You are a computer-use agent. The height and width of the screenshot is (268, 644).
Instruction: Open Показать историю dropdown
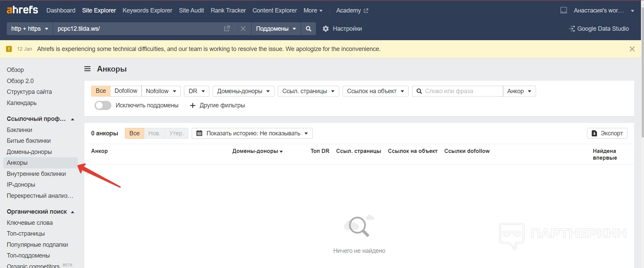coord(252,133)
